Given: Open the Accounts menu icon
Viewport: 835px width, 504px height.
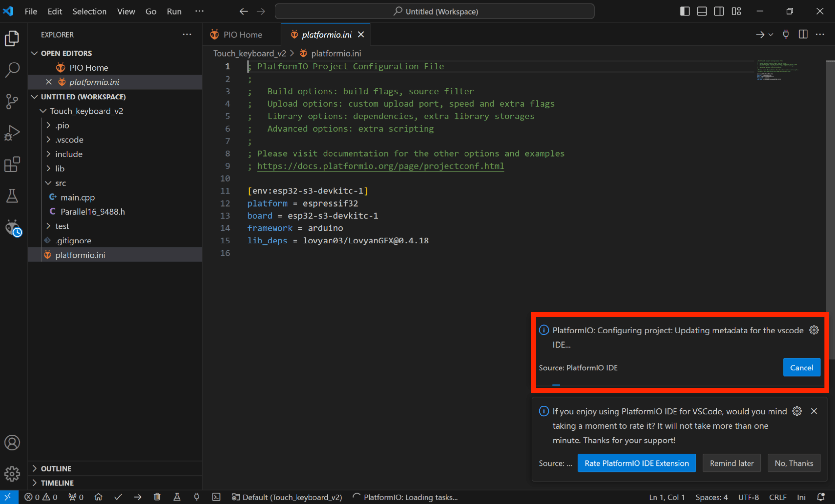Looking at the screenshot, I should pyautogui.click(x=12, y=442).
